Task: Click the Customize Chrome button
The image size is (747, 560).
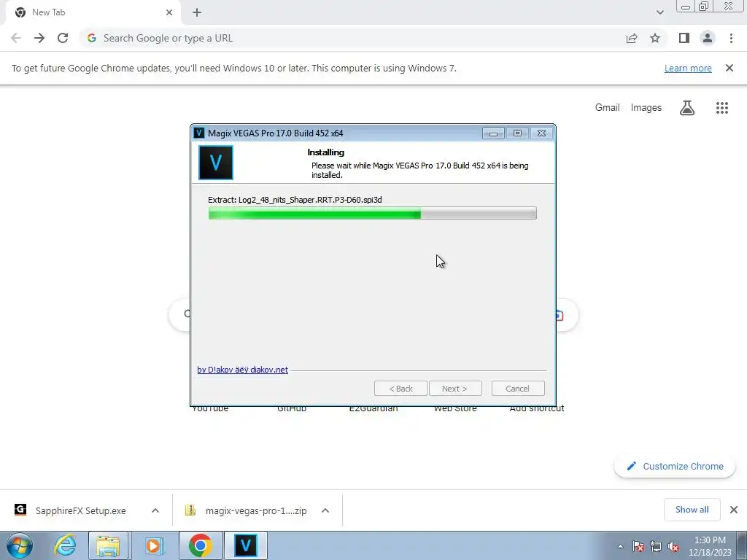Action: pos(675,467)
